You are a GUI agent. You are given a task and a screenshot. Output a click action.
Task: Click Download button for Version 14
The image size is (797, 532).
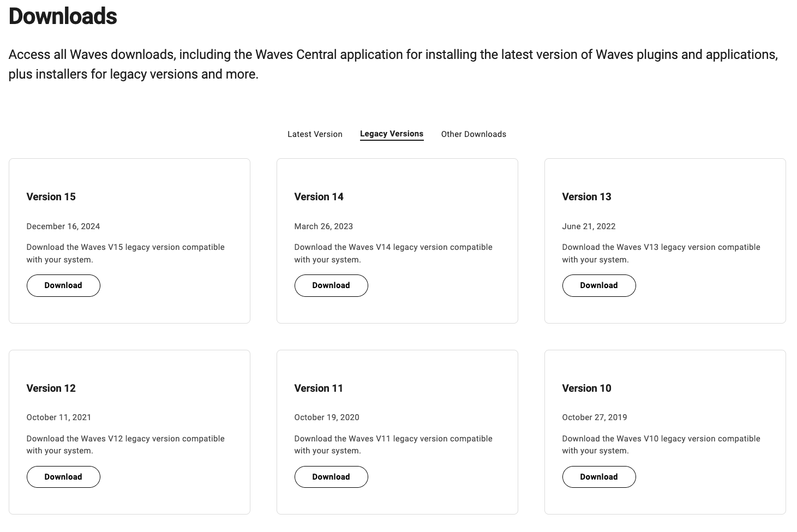coord(331,285)
